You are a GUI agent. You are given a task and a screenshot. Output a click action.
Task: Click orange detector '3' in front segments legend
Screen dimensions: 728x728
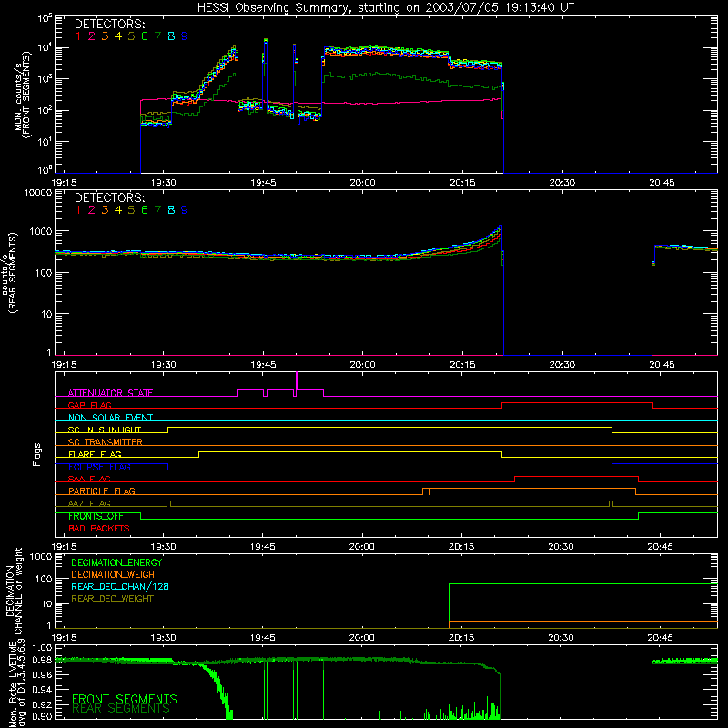pyautogui.click(x=105, y=36)
